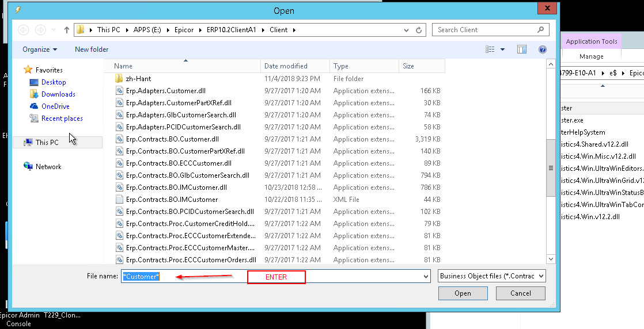This screenshot has width=644, height=329.
Task: Click the search magnifier icon
Action: pos(541,29)
